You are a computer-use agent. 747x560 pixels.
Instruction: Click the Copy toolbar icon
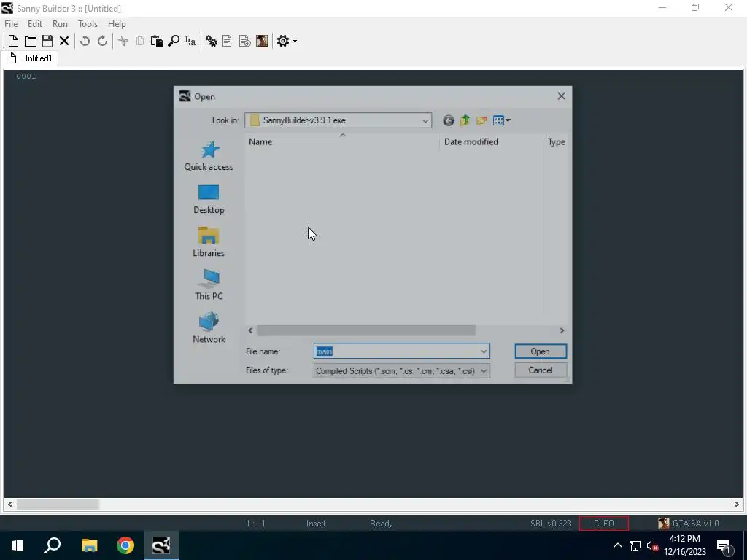coord(140,41)
